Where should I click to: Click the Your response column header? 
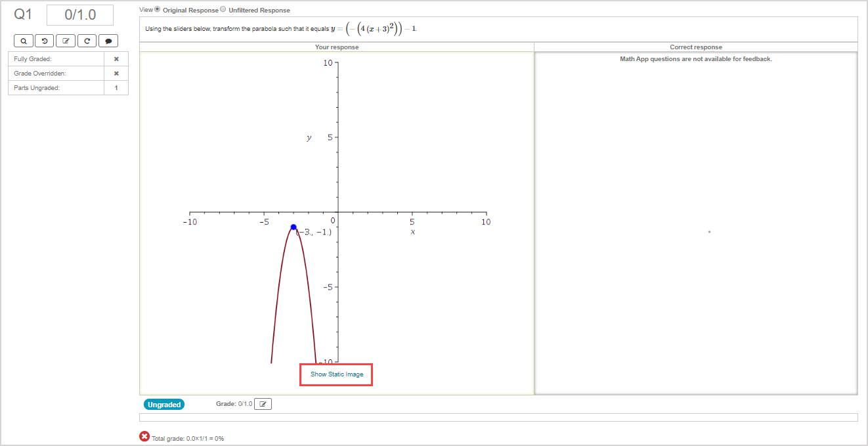coord(337,47)
